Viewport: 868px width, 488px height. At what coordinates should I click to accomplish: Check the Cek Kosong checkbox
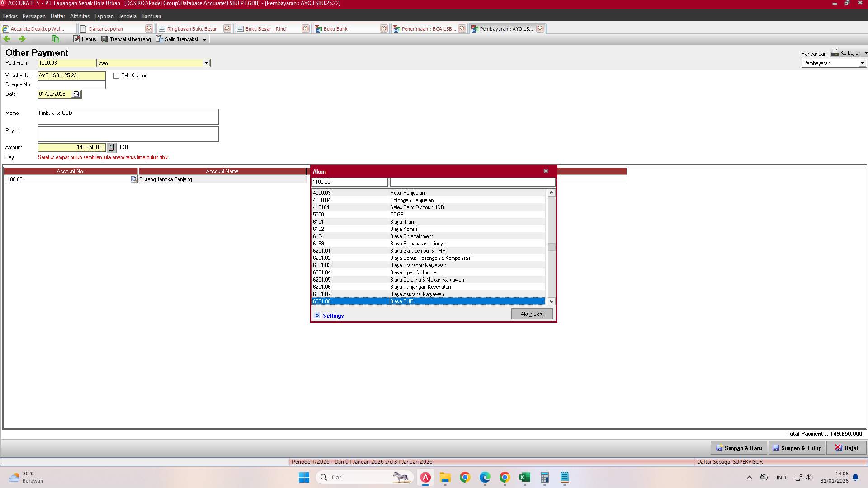116,75
